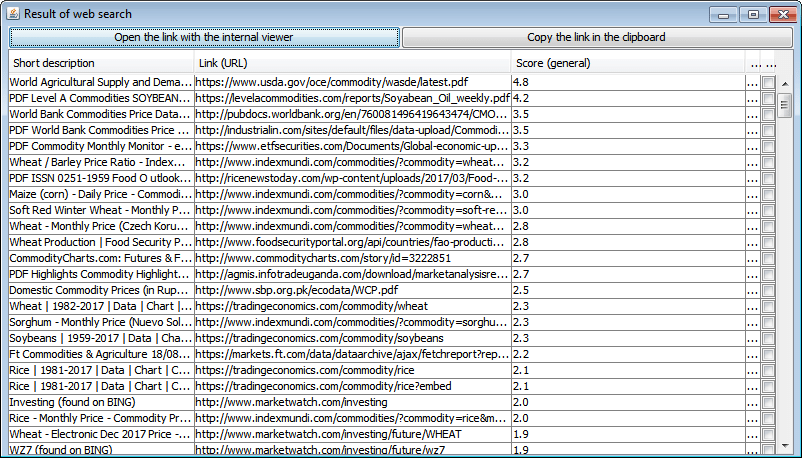
Task: Select 'Soft Red Winter Wheat' description
Action: (100, 210)
